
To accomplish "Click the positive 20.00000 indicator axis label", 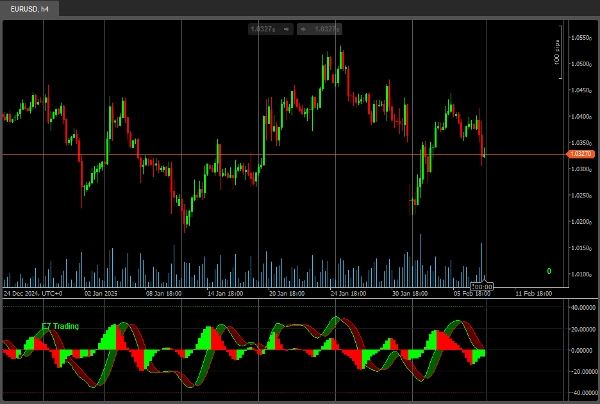I will 583,329.
